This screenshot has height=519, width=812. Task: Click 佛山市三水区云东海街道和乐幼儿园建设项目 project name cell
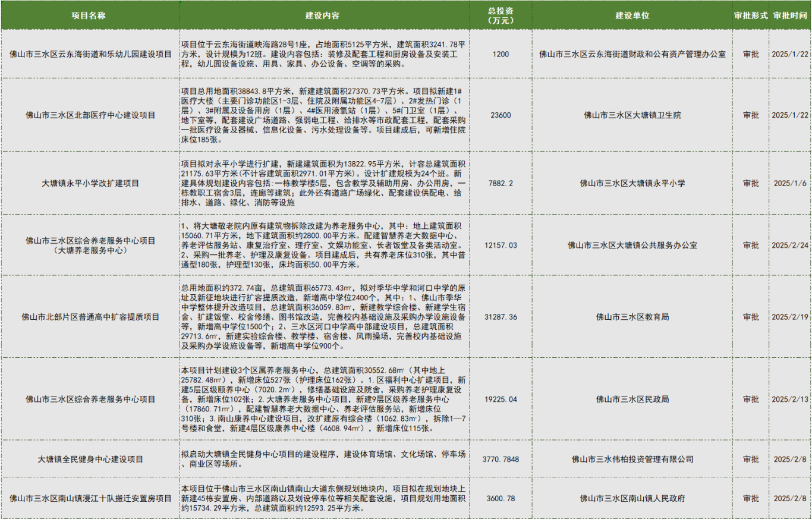tap(90, 54)
